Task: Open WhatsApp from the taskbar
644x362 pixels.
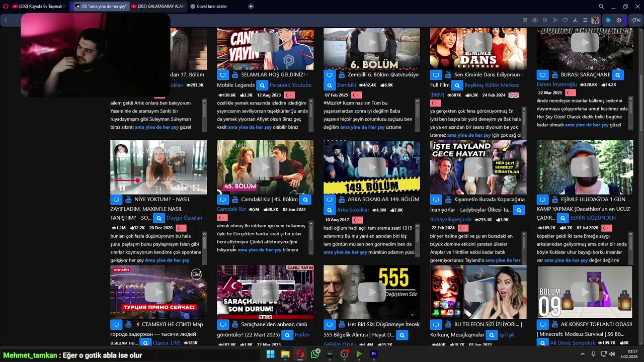Action: point(315,354)
